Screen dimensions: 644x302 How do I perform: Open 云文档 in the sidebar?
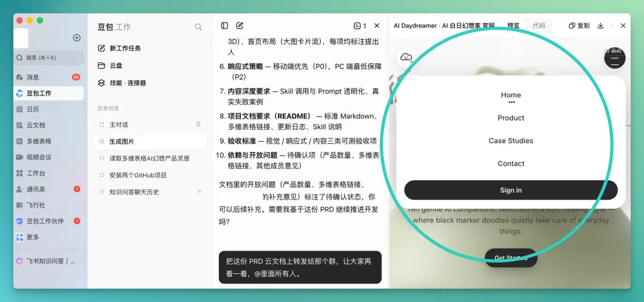click(49, 125)
